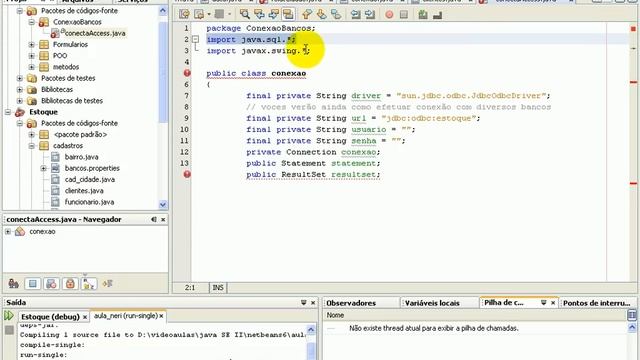
Task: Click the Shift Line Right icon
Action: (370, 15)
